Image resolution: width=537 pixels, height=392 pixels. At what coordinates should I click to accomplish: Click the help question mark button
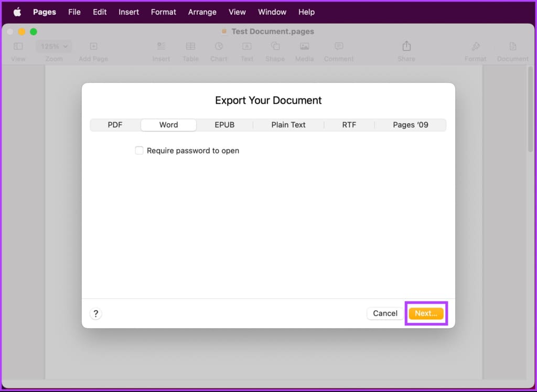96,313
